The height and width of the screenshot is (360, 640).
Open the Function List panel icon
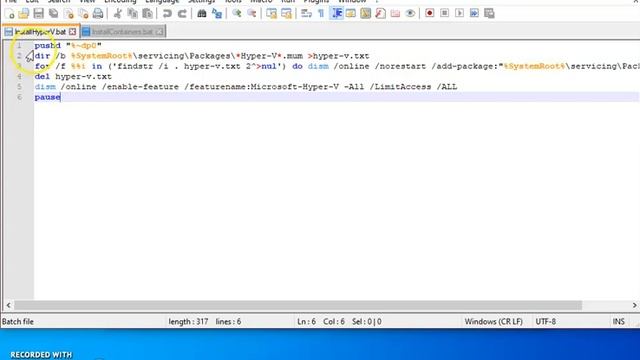click(380, 13)
